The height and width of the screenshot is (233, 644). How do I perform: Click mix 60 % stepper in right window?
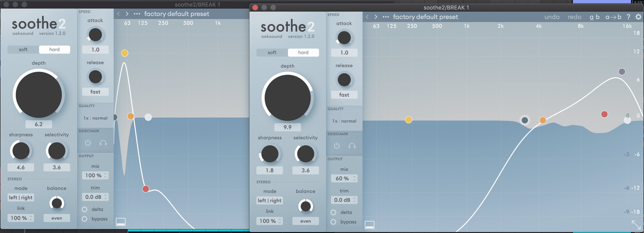[x=354, y=178]
